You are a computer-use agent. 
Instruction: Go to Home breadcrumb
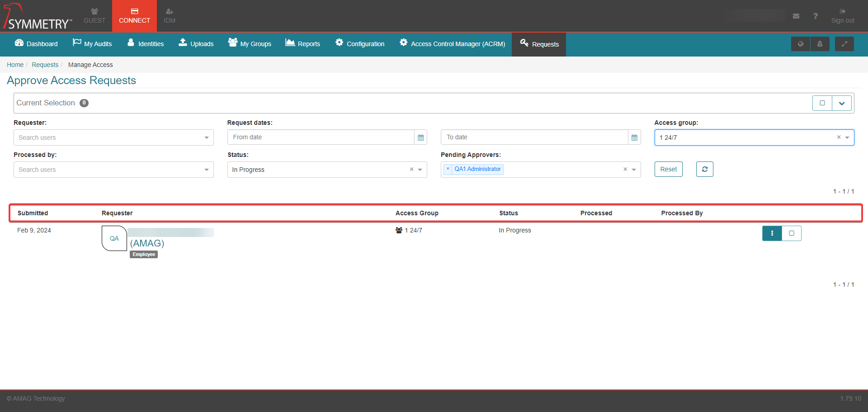15,65
